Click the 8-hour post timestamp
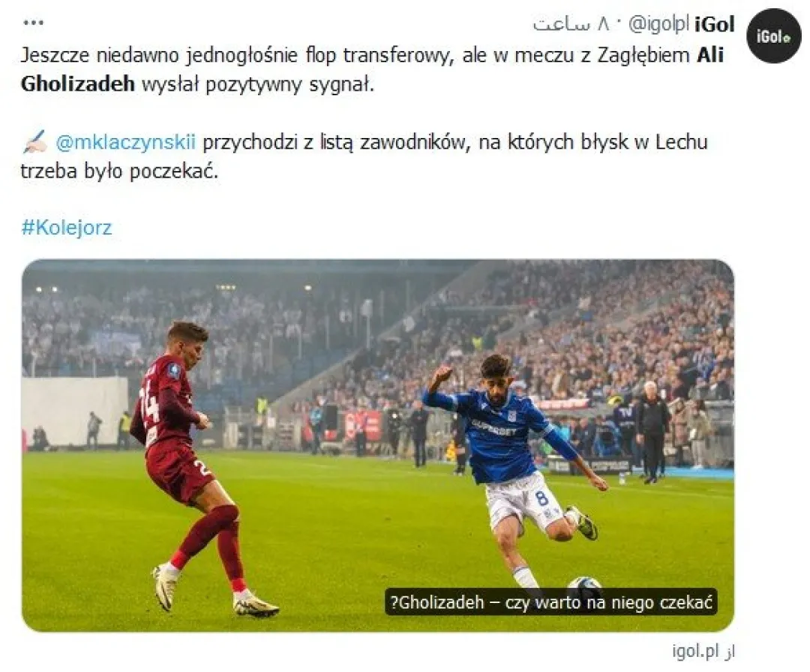This screenshot has width=810, height=672. click(571, 24)
